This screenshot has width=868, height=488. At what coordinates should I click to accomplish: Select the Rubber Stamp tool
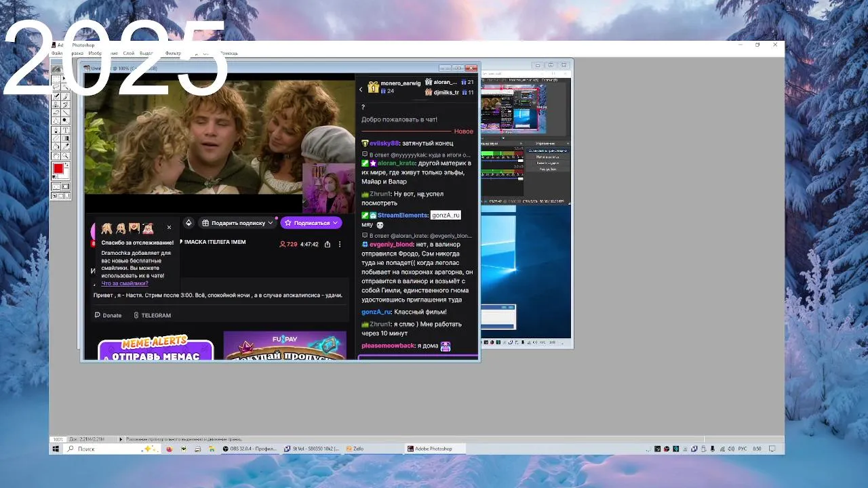point(56,104)
